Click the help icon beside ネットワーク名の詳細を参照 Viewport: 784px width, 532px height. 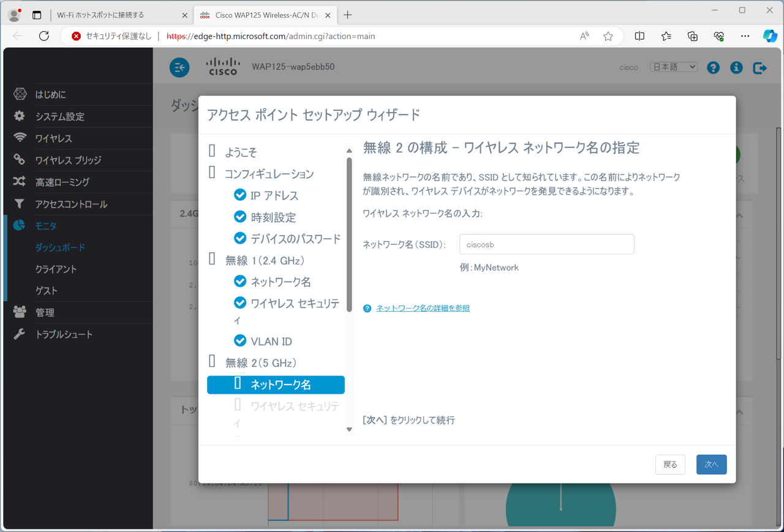[367, 309]
